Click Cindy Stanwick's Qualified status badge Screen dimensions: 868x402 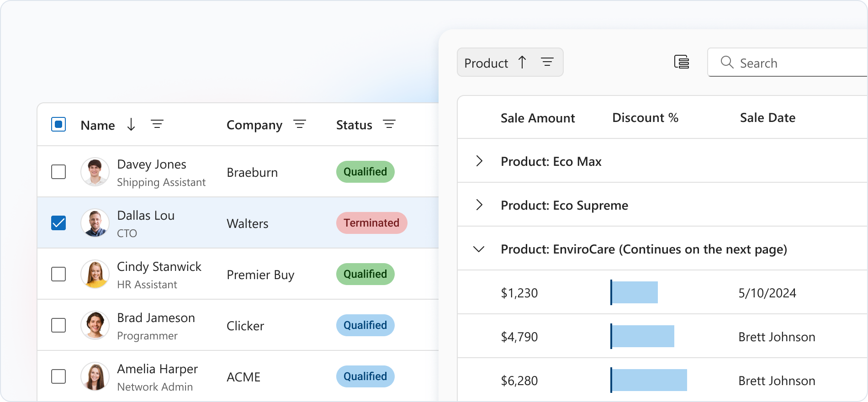tap(365, 274)
